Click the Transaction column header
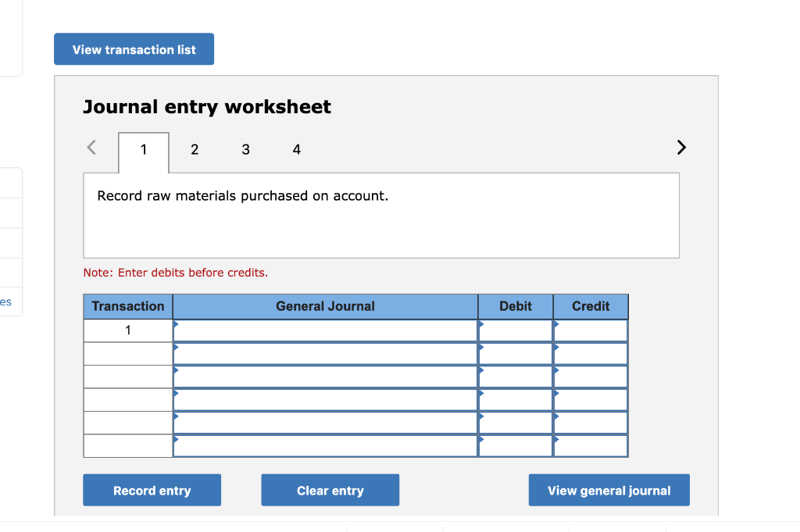The width and height of the screenshot is (800, 532). (128, 306)
